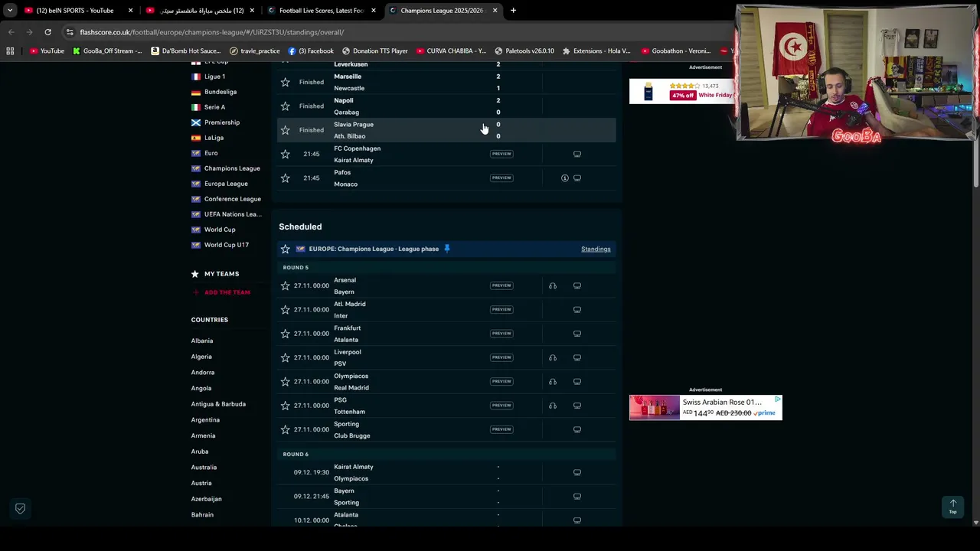The height and width of the screenshot is (551, 980).
Task: Open Europa League in the sidebar
Action: tap(226, 184)
